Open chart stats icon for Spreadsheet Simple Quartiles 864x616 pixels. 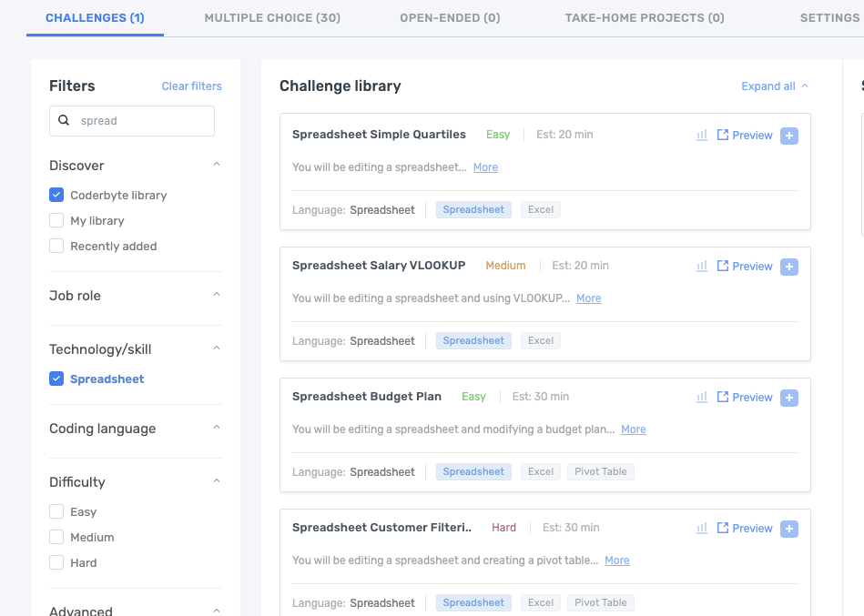tap(701, 135)
